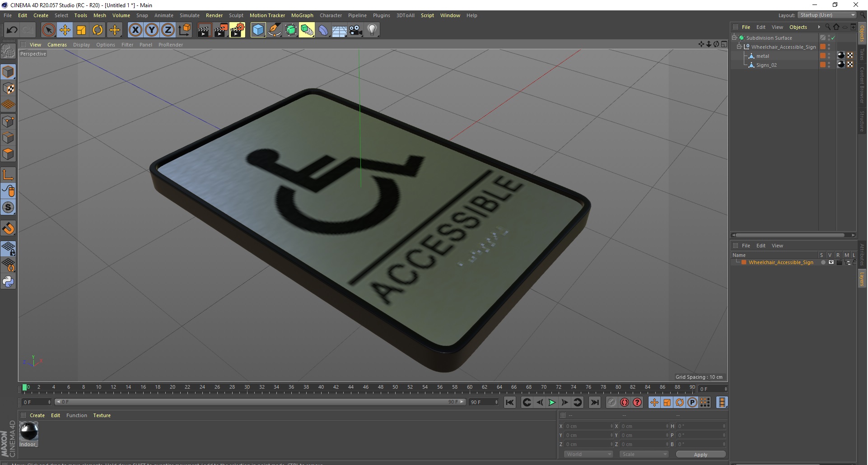Click Indoor material thumbnail
Screen dimensions: 868x465
29,432
